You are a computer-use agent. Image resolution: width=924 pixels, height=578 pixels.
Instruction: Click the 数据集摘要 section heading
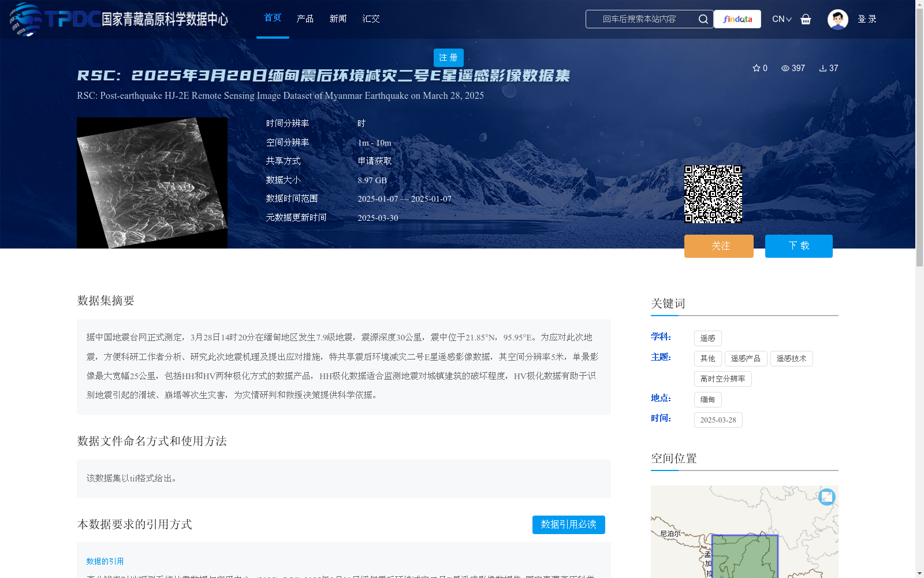click(x=106, y=301)
